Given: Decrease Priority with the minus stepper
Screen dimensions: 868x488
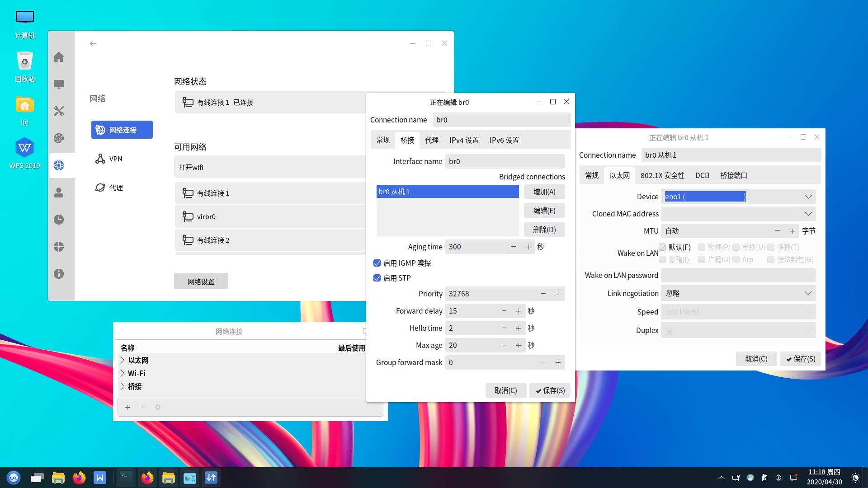Looking at the screenshot, I should pos(543,294).
